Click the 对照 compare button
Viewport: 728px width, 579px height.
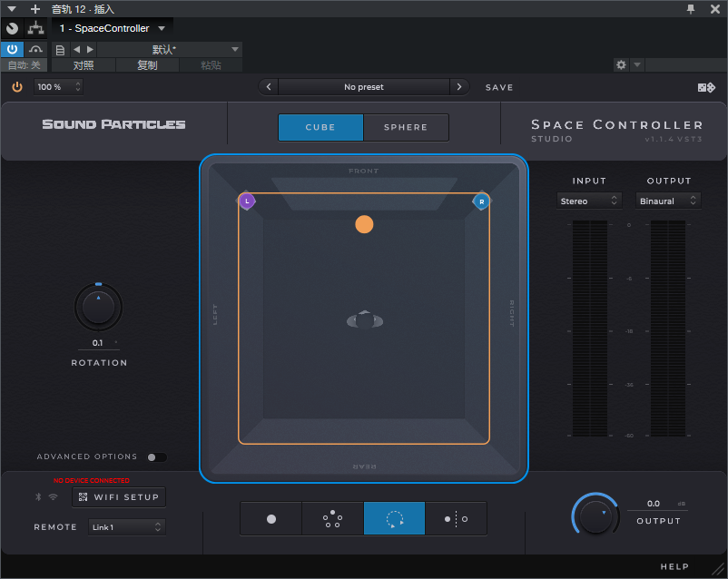point(84,65)
